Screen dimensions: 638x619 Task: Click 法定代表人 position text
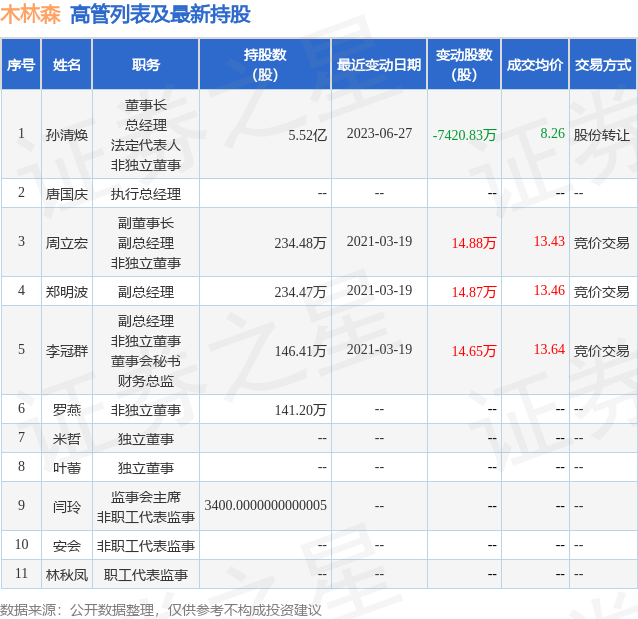146,145
